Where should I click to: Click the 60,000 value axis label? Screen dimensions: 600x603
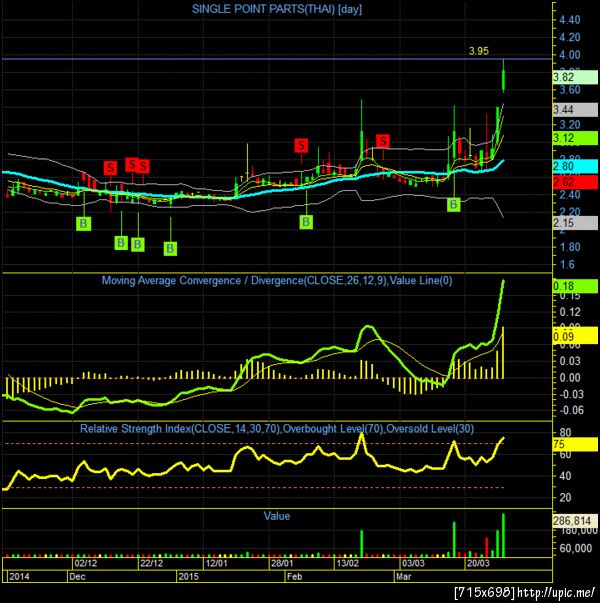coord(575,548)
